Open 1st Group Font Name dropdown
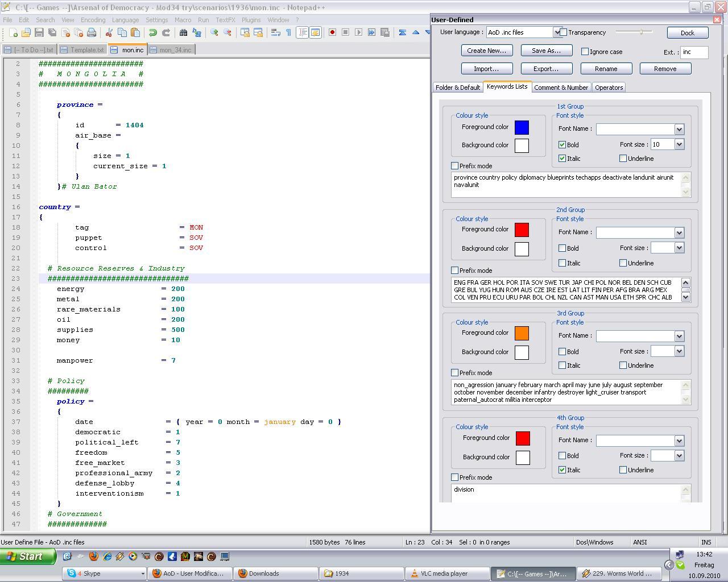 point(679,130)
